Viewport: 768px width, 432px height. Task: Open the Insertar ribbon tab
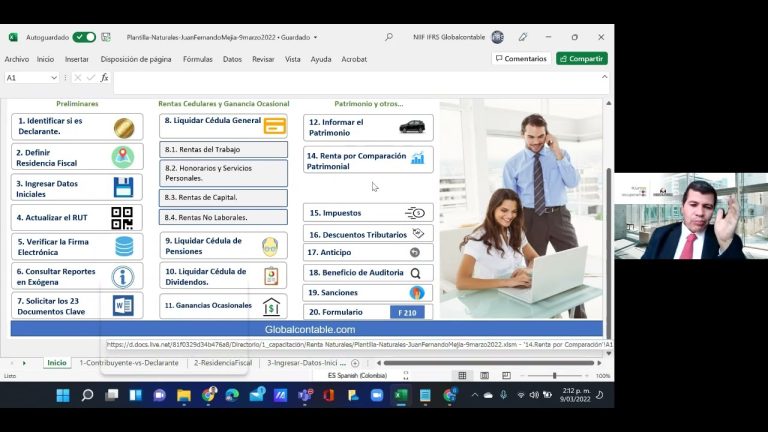pyautogui.click(x=77, y=59)
